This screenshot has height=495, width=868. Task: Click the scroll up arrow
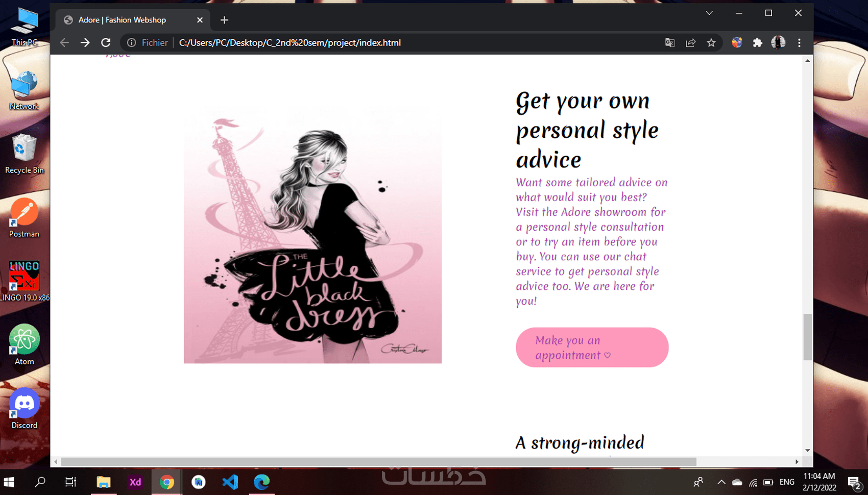(807, 61)
